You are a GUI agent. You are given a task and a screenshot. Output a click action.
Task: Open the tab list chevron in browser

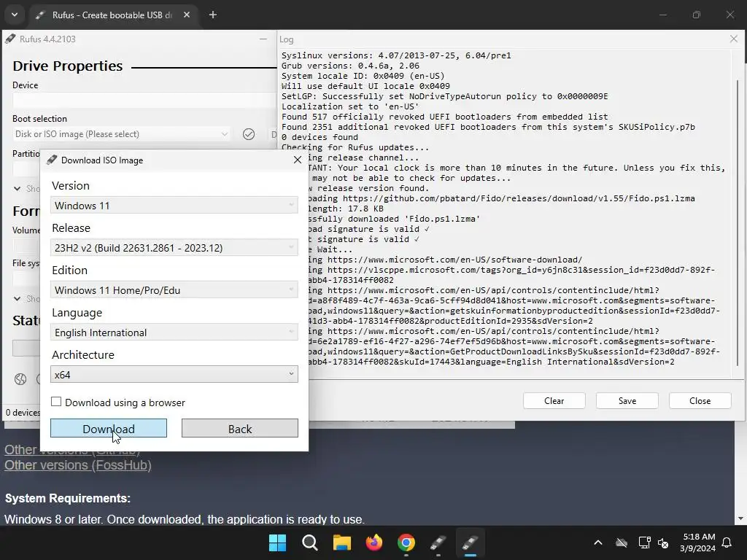click(x=15, y=15)
